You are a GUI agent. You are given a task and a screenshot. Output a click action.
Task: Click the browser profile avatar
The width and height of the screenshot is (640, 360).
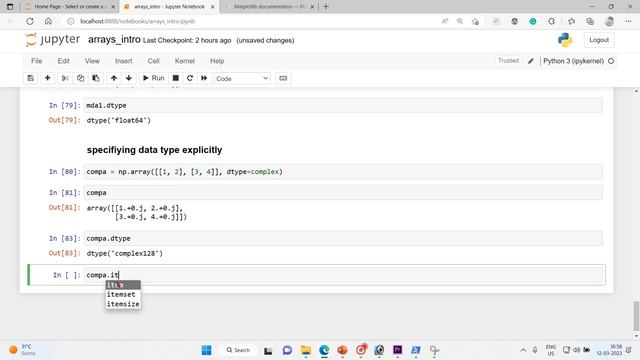[x=609, y=21]
